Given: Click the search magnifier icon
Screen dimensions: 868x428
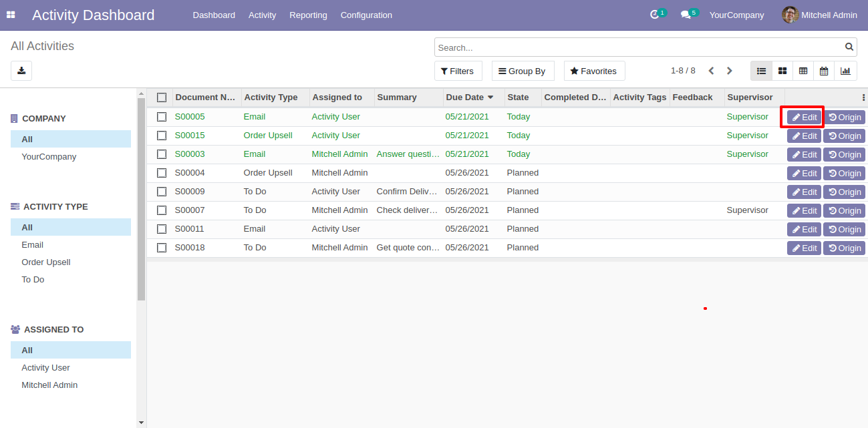Looking at the screenshot, I should tap(849, 47).
